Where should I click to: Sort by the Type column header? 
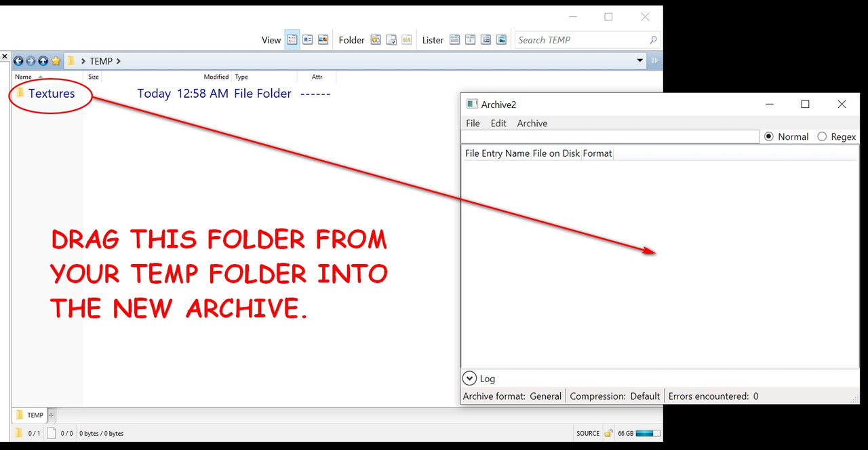pyautogui.click(x=241, y=77)
